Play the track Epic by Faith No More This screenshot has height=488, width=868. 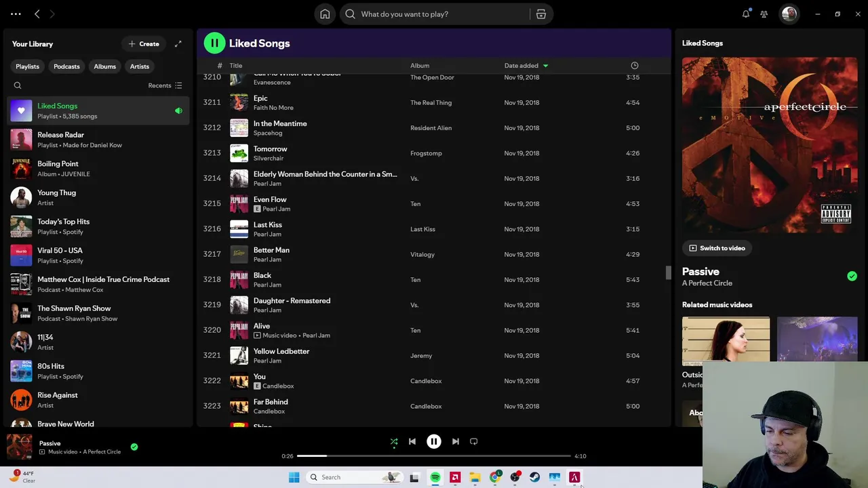tap(433, 102)
